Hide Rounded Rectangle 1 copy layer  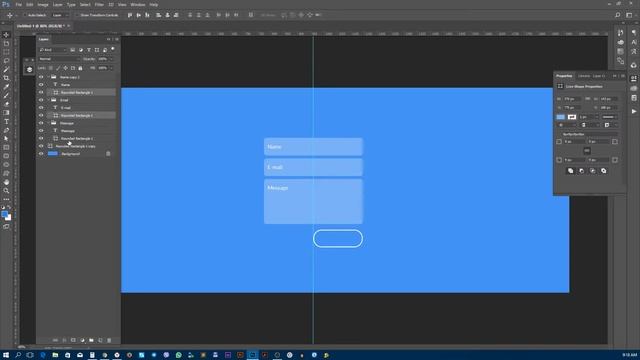41,146
